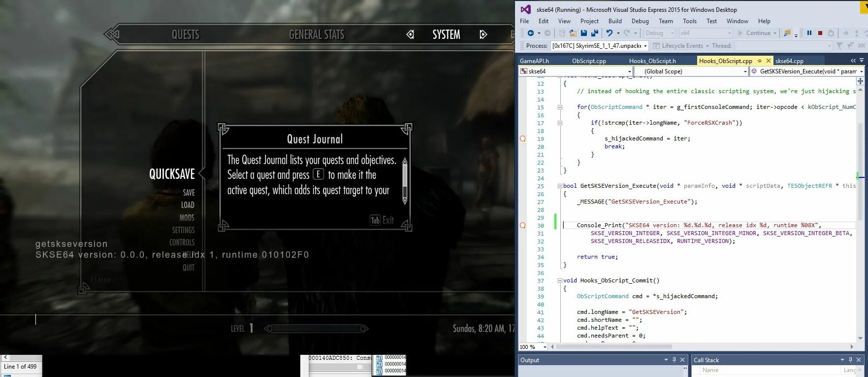The image size is (868, 377).
Task: Click QUICKSAVE in Skyrim system menu
Action: [172, 174]
